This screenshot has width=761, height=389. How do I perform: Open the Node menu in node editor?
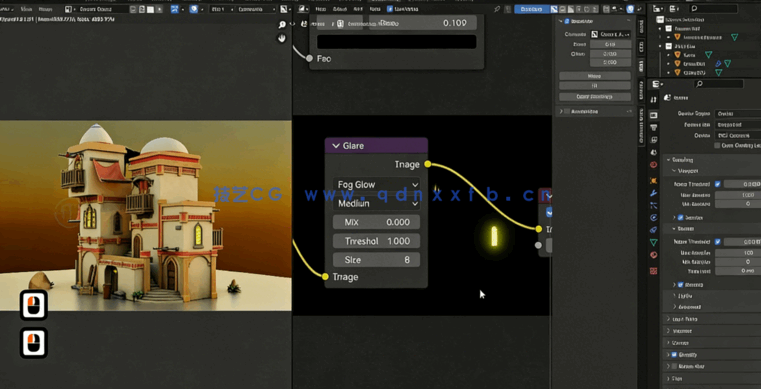coord(375,9)
